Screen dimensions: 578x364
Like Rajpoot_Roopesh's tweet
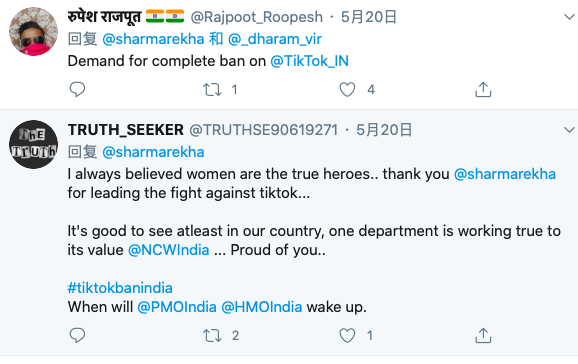tap(347, 90)
